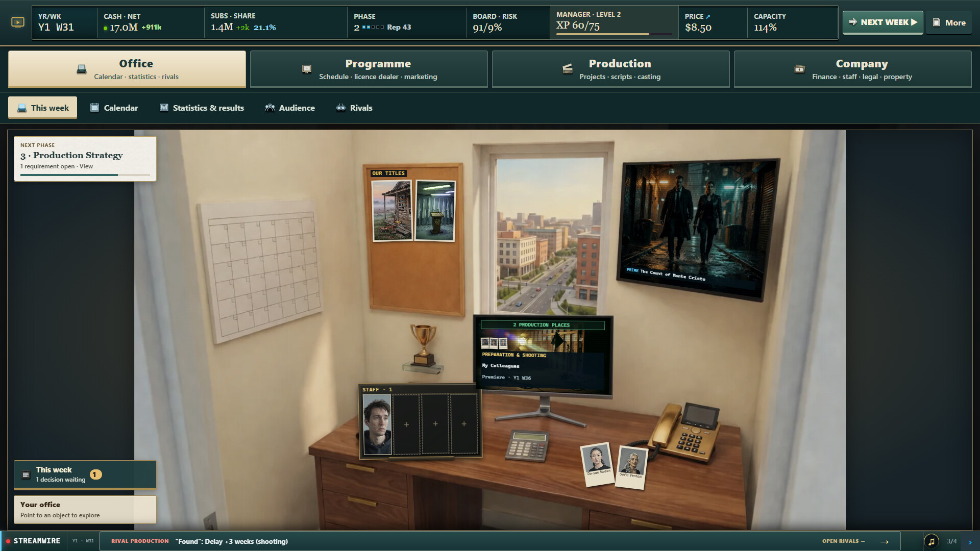The height and width of the screenshot is (551, 980).
Task: Click the Cash Net 17.0M indicator
Action: (x=150, y=22)
